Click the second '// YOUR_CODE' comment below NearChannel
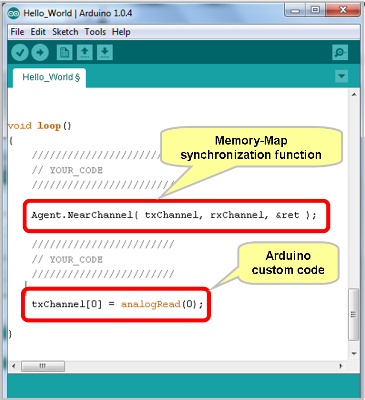Screen dimensions: 365x400 [x=67, y=260]
